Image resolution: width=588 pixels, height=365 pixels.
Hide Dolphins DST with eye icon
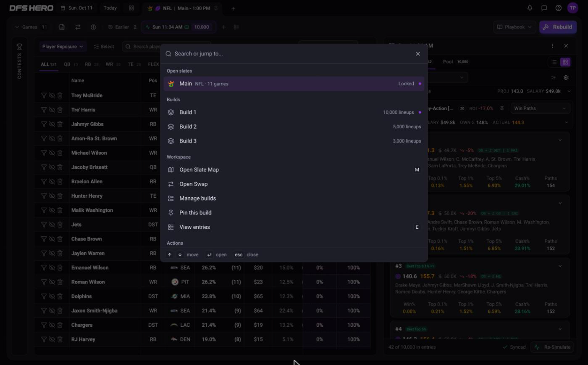[x=52, y=296]
